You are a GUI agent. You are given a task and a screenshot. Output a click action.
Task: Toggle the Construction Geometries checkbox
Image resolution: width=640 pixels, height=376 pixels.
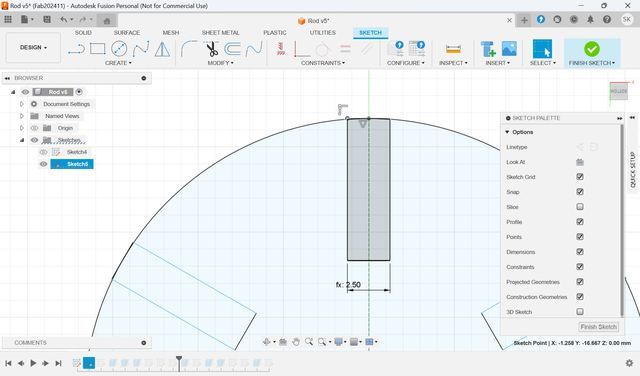(580, 297)
